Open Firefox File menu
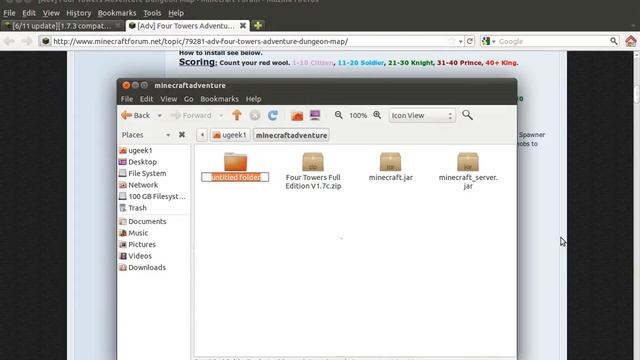 coord(9,13)
